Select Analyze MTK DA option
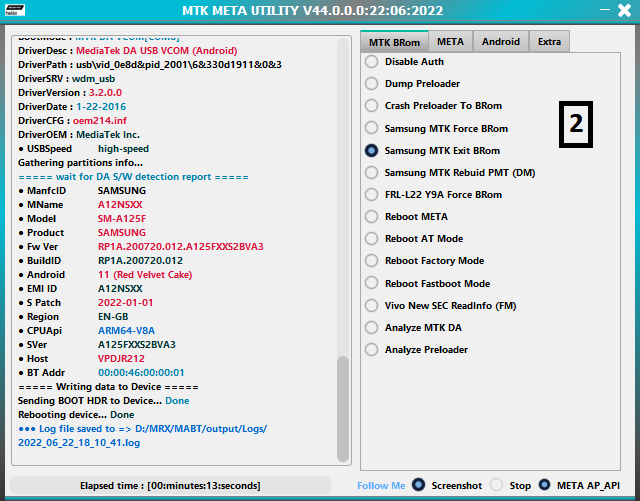 (x=413, y=328)
